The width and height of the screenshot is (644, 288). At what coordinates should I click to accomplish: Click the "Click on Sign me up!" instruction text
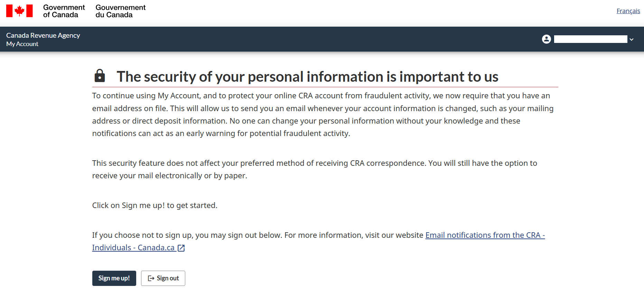(x=155, y=205)
